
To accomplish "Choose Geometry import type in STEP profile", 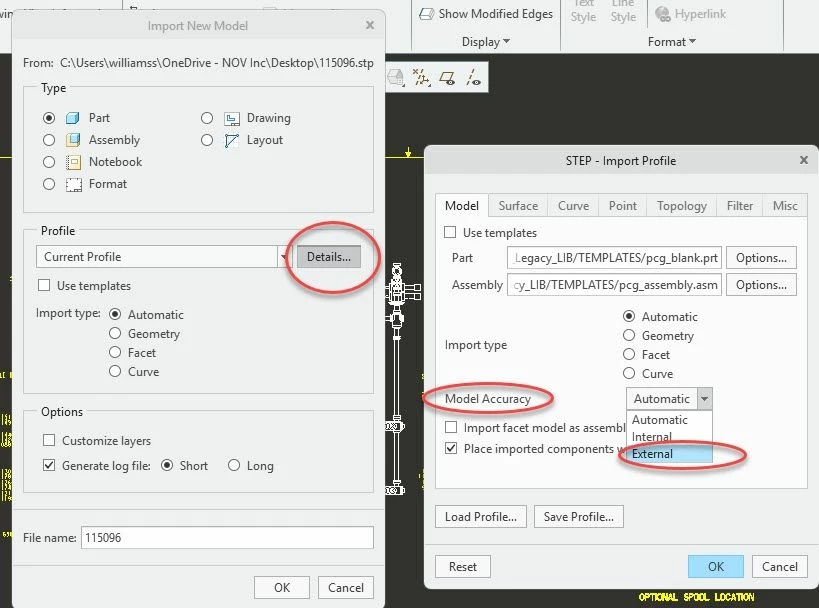I will pyautogui.click(x=629, y=335).
